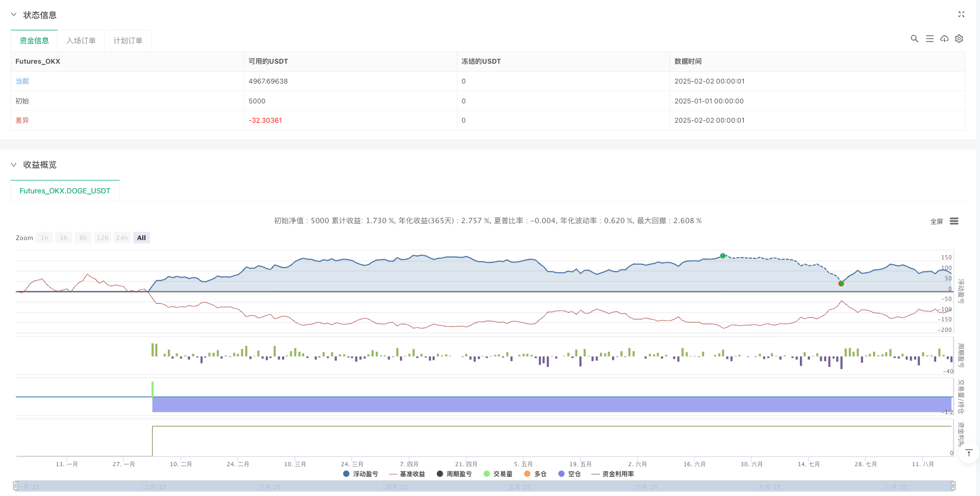Toggle 空仓 series in the legend
980x496 pixels.
[570, 474]
